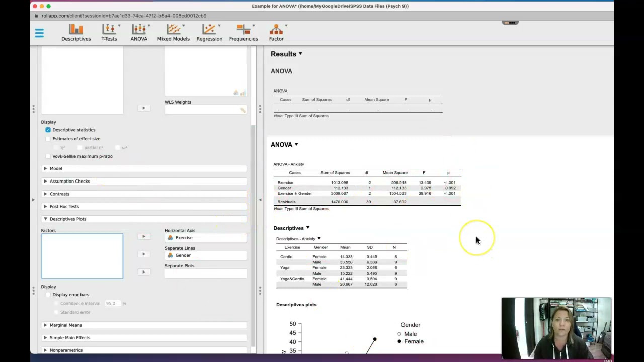
Task: Select Gender in Separate Lines field
Action: click(x=206, y=255)
